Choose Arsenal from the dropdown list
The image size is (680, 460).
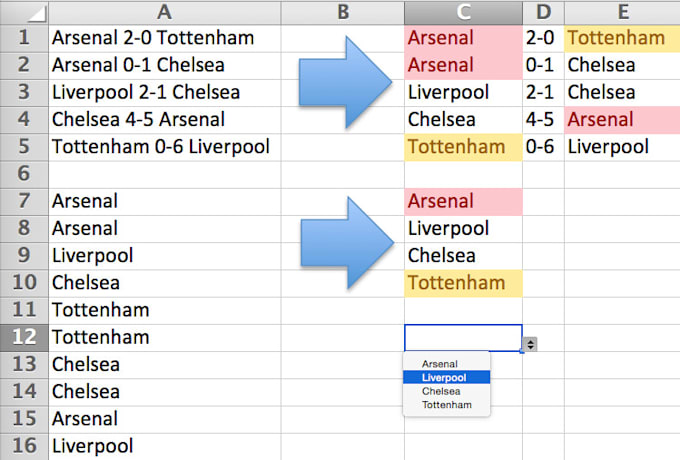[440, 364]
